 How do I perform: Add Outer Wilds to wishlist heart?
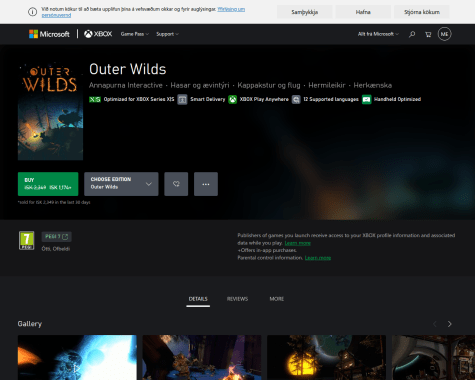pos(176,184)
